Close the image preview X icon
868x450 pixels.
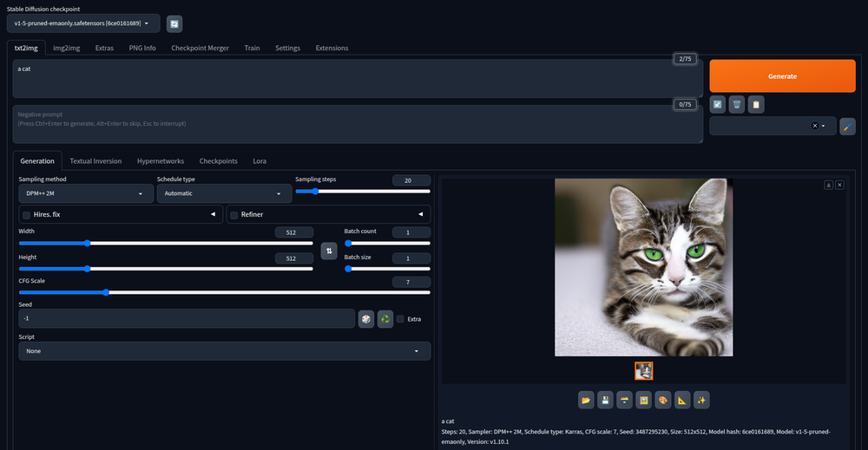click(x=839, y=186)
